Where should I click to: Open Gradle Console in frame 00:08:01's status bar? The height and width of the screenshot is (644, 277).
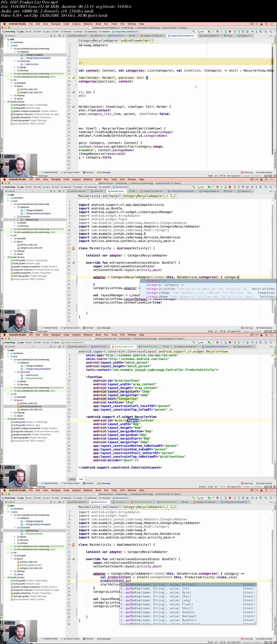(264, 483)
